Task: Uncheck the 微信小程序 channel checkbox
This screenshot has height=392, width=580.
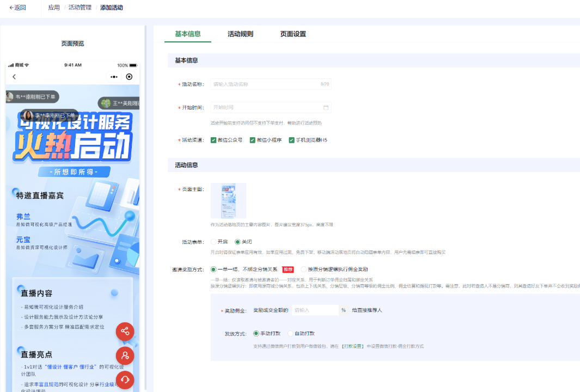Action: pyautogui.click(x=253, y=140)
